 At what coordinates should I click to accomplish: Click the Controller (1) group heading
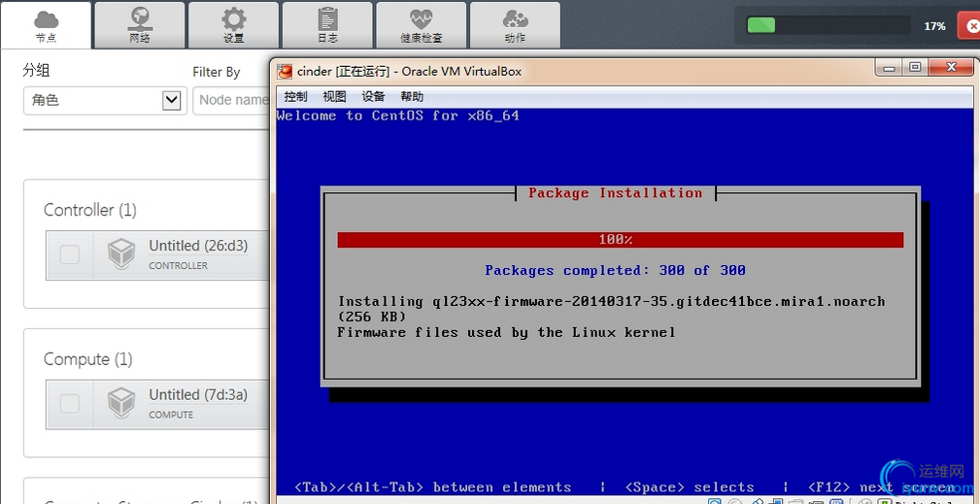click(90, 210)
